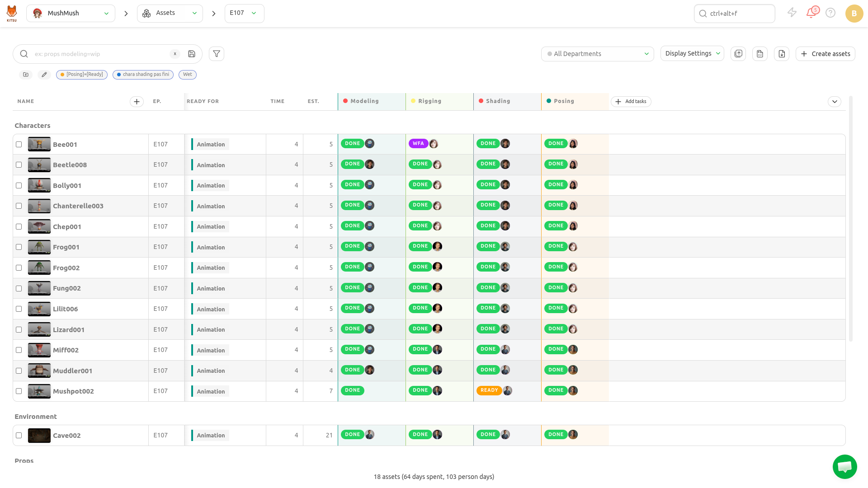Screen dimensions: 868x488
Task: Open the All Departments dropdown
Action: tap(597, 54)
